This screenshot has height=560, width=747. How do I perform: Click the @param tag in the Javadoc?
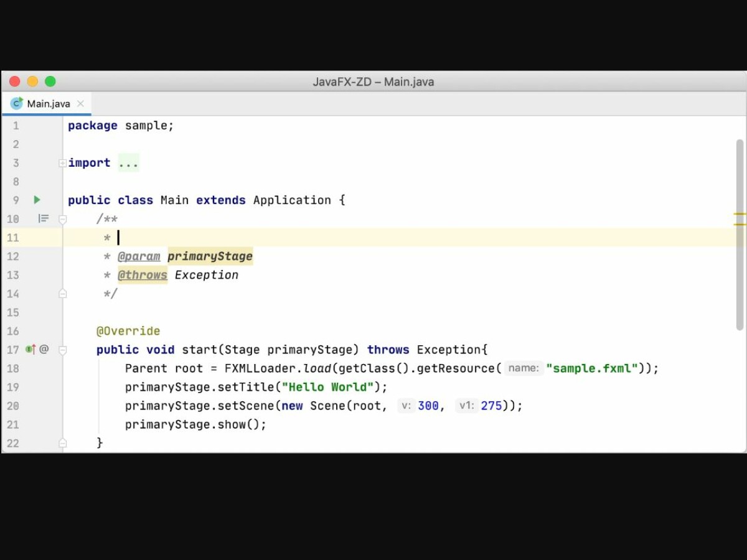point(139,256)
